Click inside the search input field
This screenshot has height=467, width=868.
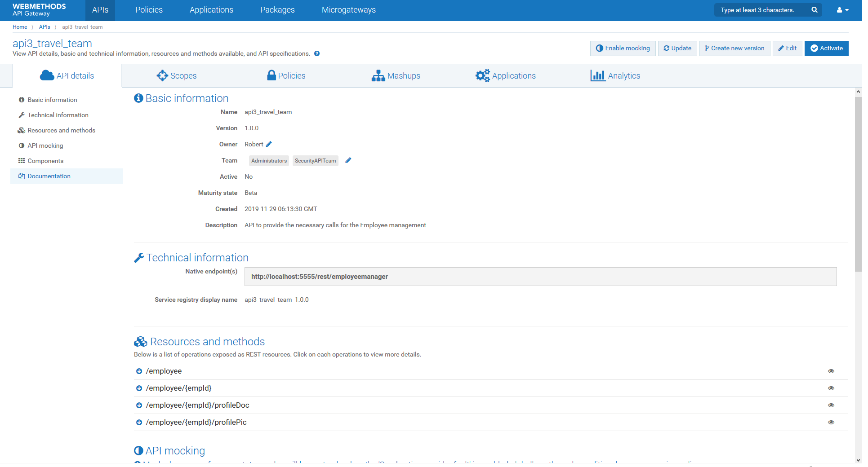[760, 9]
